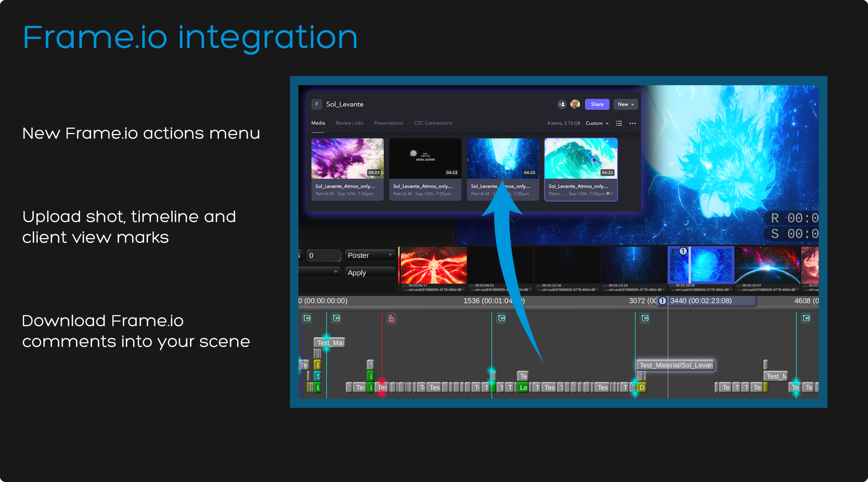The height and width of the screenshot is (482, 868).
Task: Click the C mark below the 4608 ruler label
Action: tap(806, 318)
